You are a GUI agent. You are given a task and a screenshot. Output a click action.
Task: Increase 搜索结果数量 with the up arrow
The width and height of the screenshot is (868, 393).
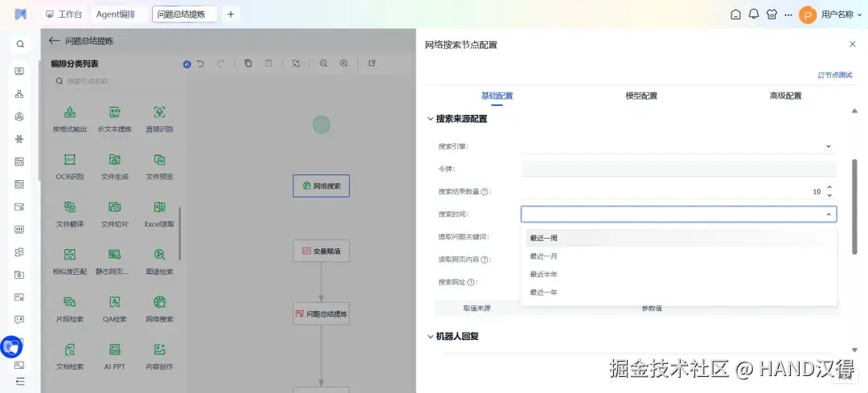click(x=829, y=188)
